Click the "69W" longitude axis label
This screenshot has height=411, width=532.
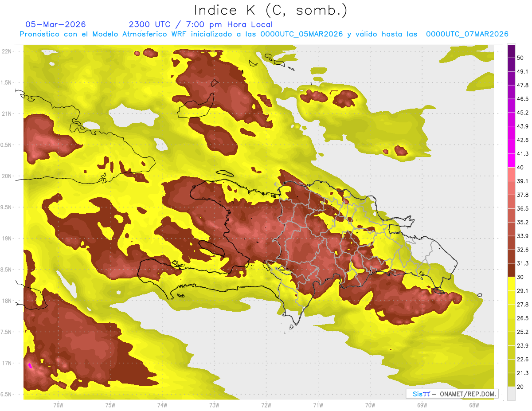(x=422, y=405)
